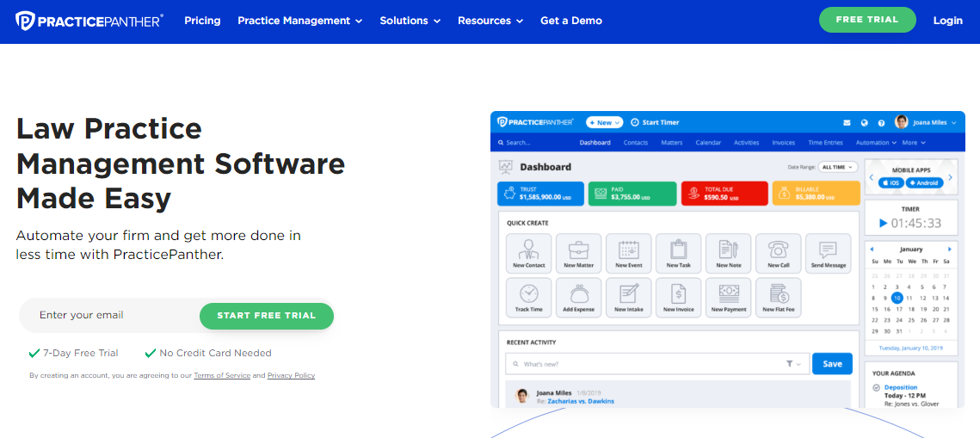Click the PracticePanther logo inside the dashboard

click(x=536, y=122)
